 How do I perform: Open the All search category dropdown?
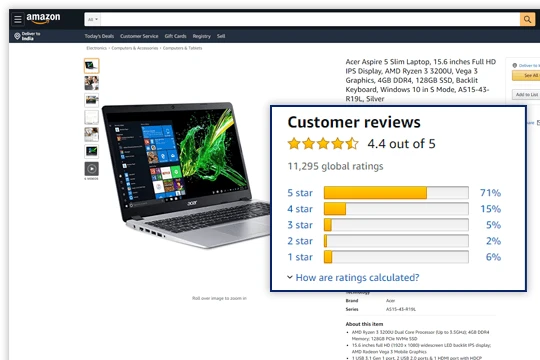click(93, 20)
